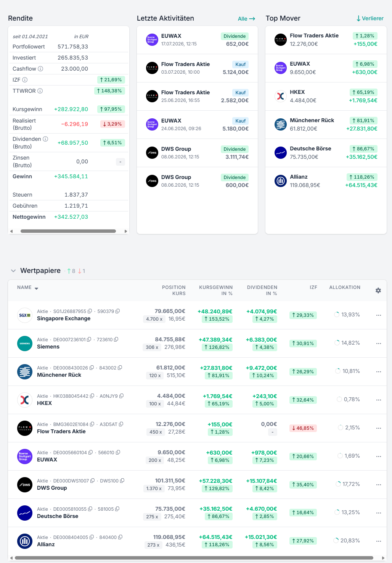Open Alle link in Letzte Aktivitäten
Image resolution: width=392 pixels, height=563 pixels.
click(246, 19)
